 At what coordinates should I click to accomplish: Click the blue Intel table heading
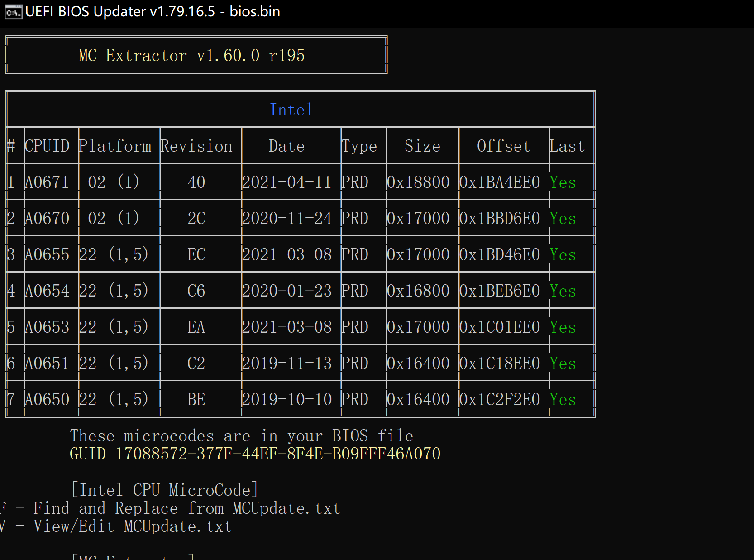pyautogui.click(x=291, y=110)
